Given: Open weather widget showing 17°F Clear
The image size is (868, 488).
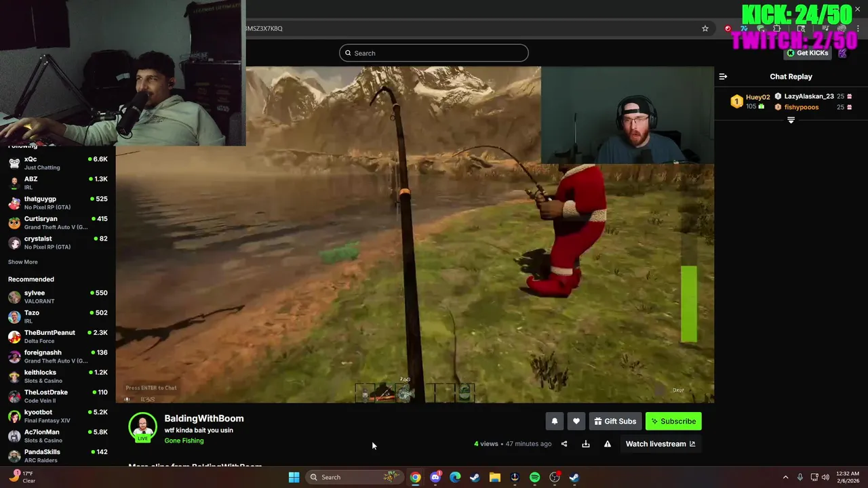Looking at the screenshot, I should (x=22, y=477).
